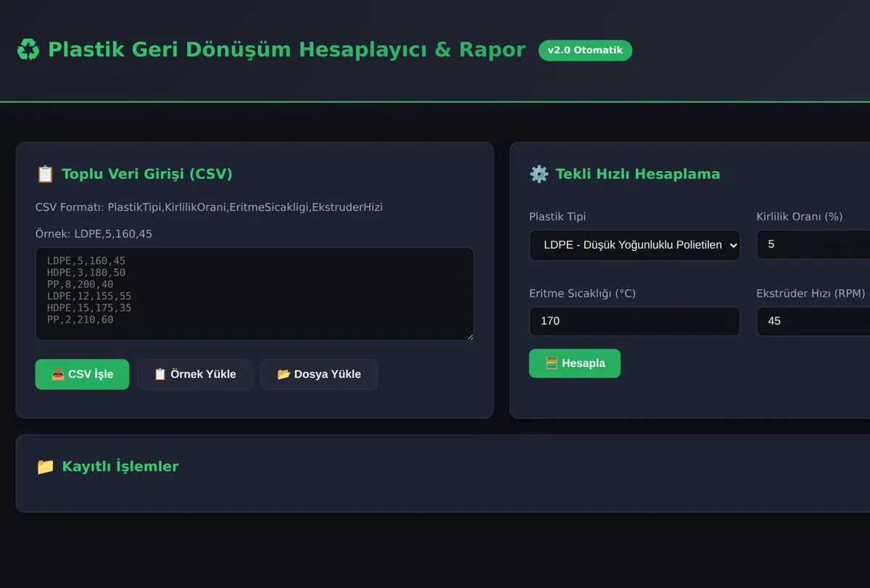Image resolution: width=870 pixels, height=588 pixels.
Task: Click the Eritme Sıcaklığı (°C) label
Action: pyautogui.click(x=582, y=294)
